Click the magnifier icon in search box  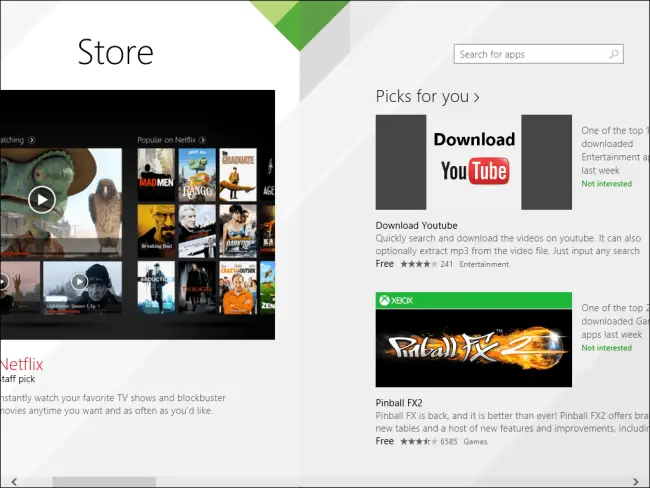click(x=614, y=54)
